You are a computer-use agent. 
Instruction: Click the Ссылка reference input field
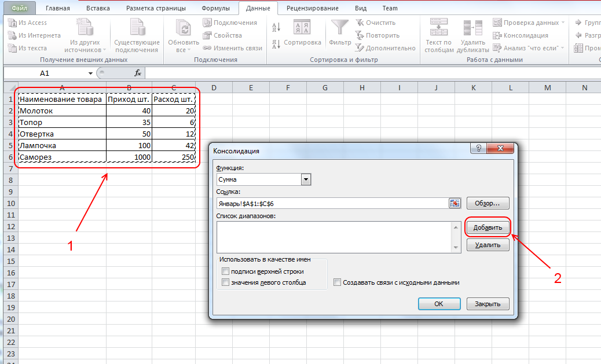click(332, 204)
